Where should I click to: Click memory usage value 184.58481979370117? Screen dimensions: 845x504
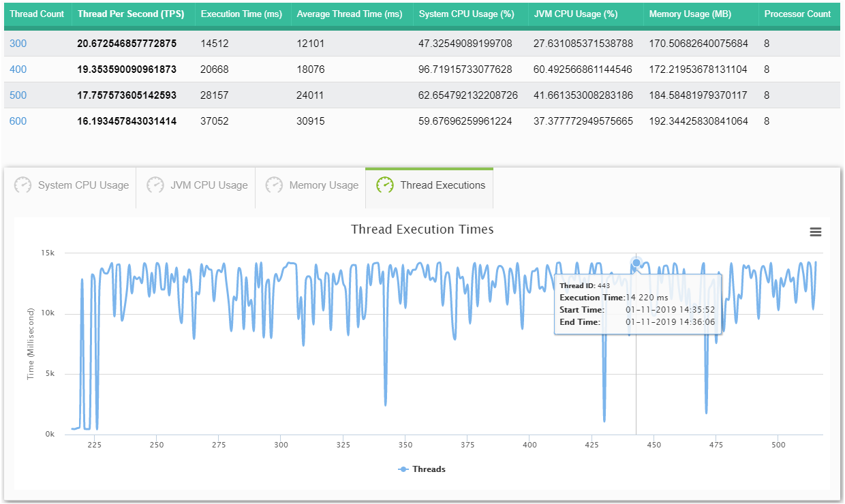(698, 95)
